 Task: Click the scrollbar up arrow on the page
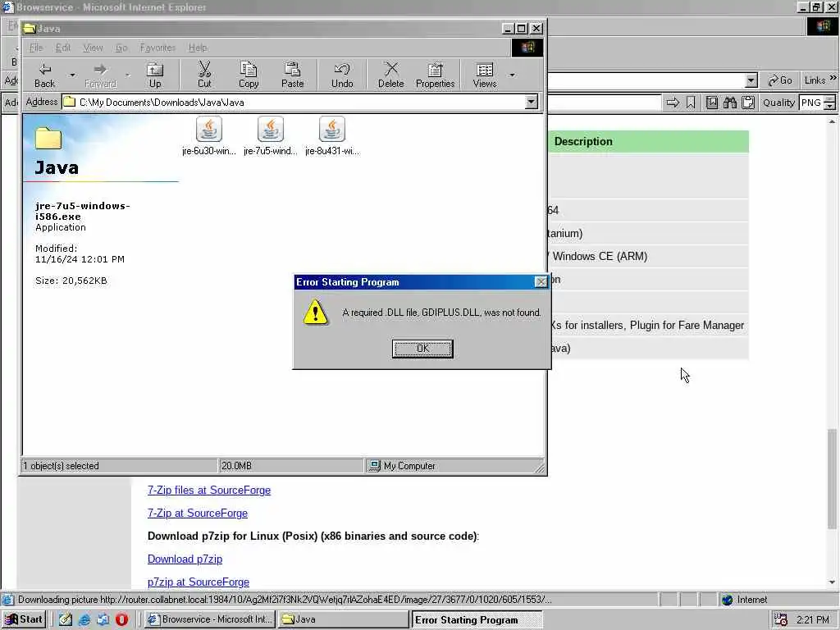coord(832,122)
